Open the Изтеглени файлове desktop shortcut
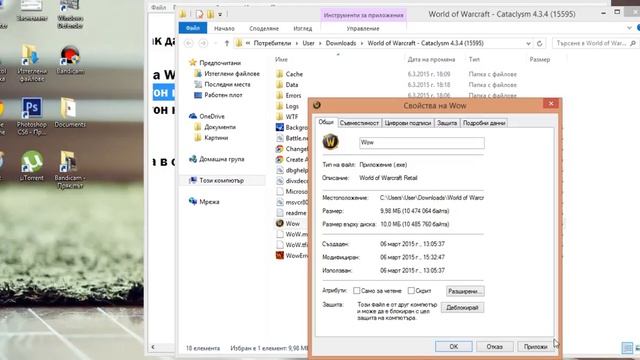 point(31,63)
